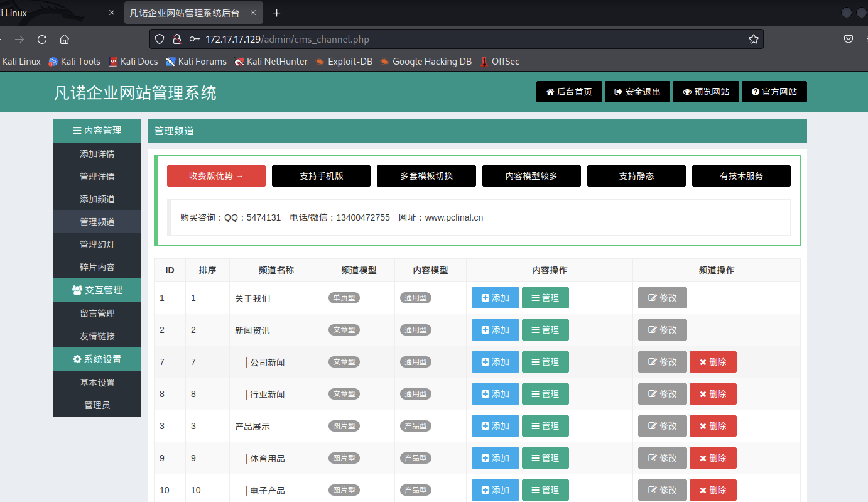Add content to 电子产品 channel

[x=495, y=490]
